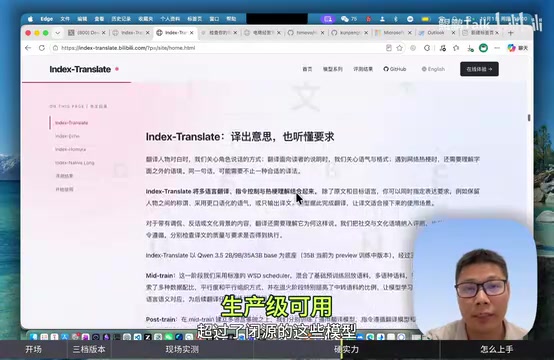Screen dimensions: 554x360
Task: Open the 收藏夹 menu
Action: coord(145,19)
